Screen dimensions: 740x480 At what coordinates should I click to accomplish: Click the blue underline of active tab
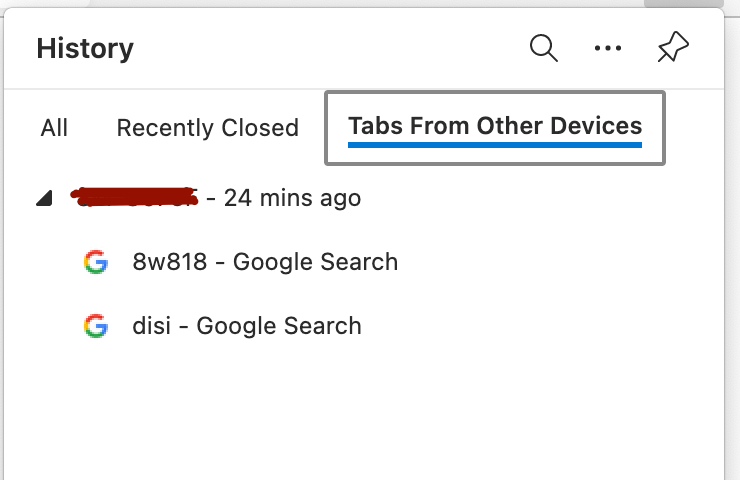pos(495,145)
